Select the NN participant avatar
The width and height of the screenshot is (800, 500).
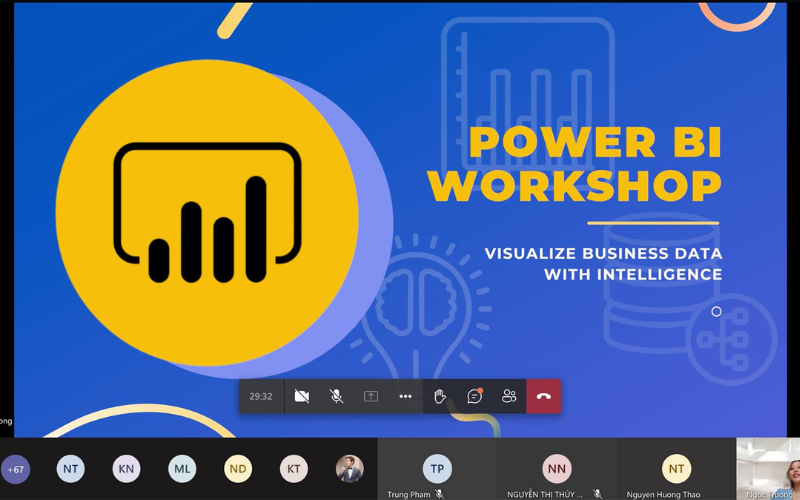[557, 469]
